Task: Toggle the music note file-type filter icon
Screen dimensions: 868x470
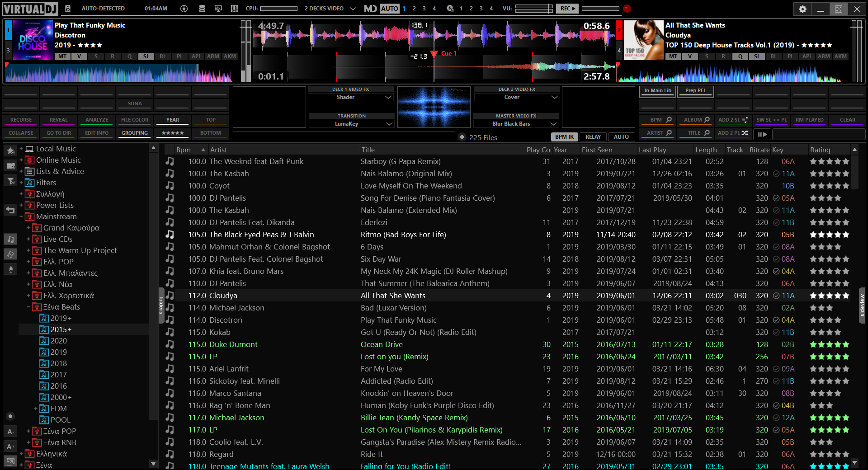Action: [x=11, y=239]
